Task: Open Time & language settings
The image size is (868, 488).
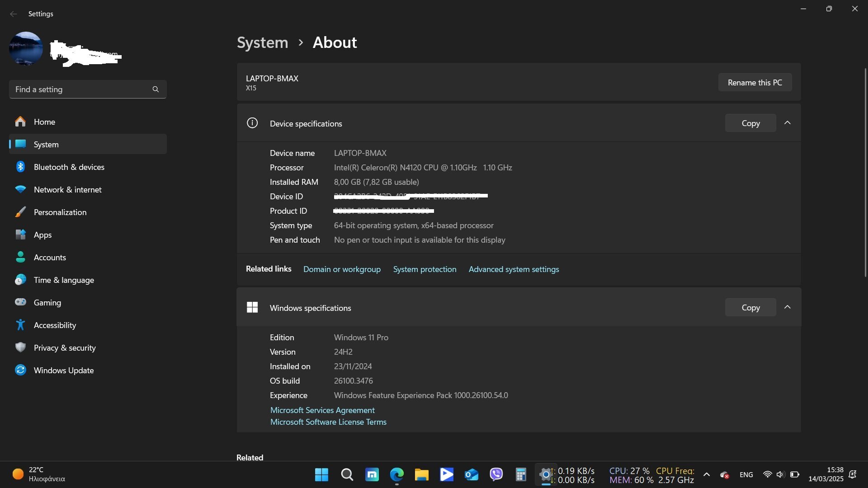Action: (x=88, y=280)
